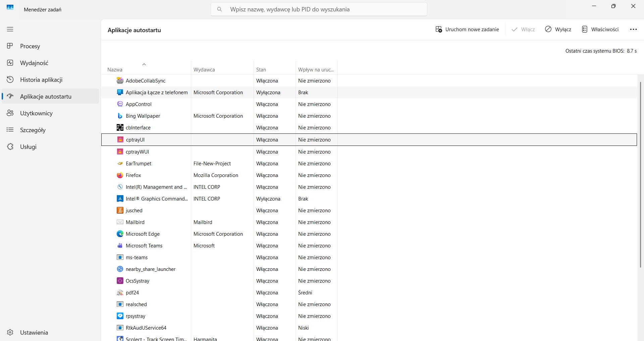Open the Szczegóły tab
Viewport: 644px width, 341px height.
(50, 130)
